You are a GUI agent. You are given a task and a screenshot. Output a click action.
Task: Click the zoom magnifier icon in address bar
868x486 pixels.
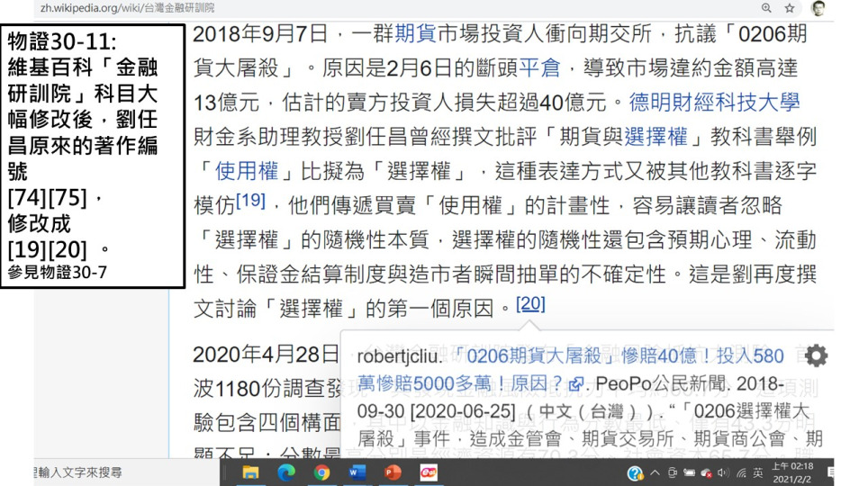pos(766,8)
